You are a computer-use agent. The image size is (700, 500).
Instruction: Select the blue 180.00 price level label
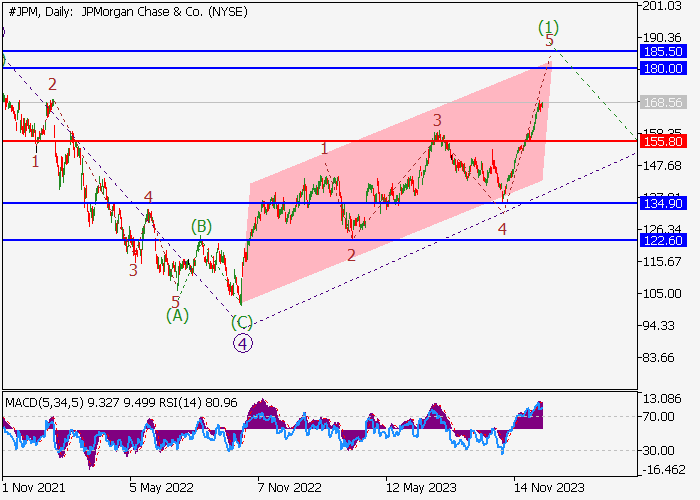(663, 68)
